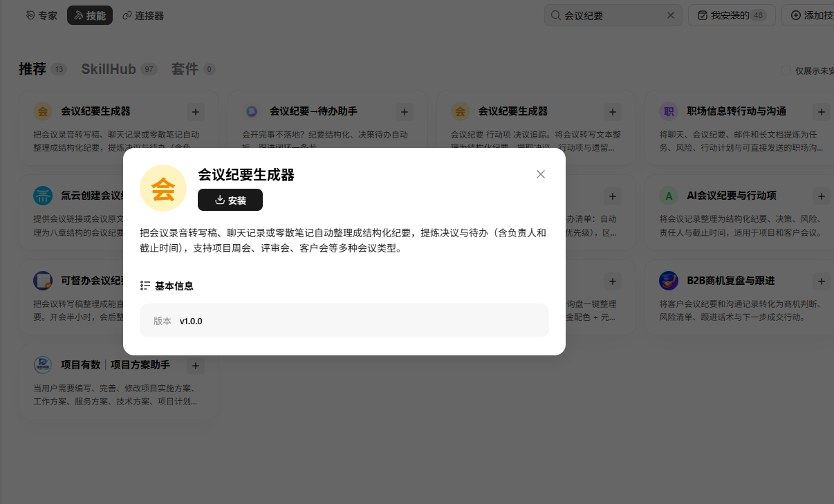The height and width of the screenshot is (504, 834).
Task: Click the 项目有数 card icon
Action: 43,365
